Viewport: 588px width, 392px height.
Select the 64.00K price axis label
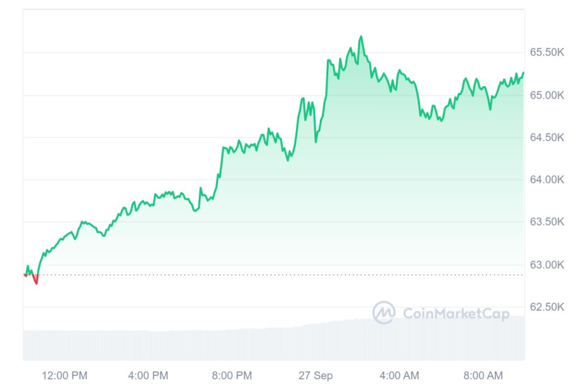[x=547, y=180]
